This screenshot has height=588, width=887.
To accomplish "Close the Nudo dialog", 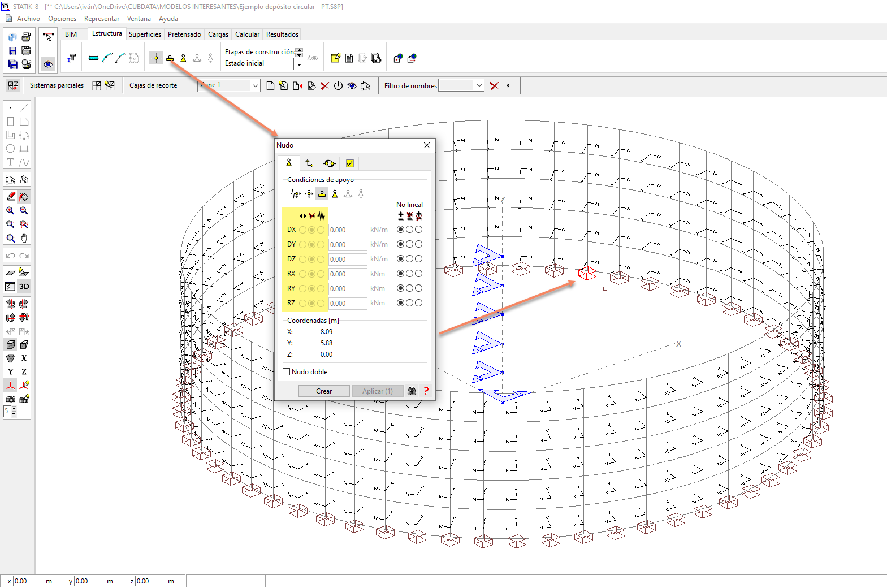I will tap(427, 145).
